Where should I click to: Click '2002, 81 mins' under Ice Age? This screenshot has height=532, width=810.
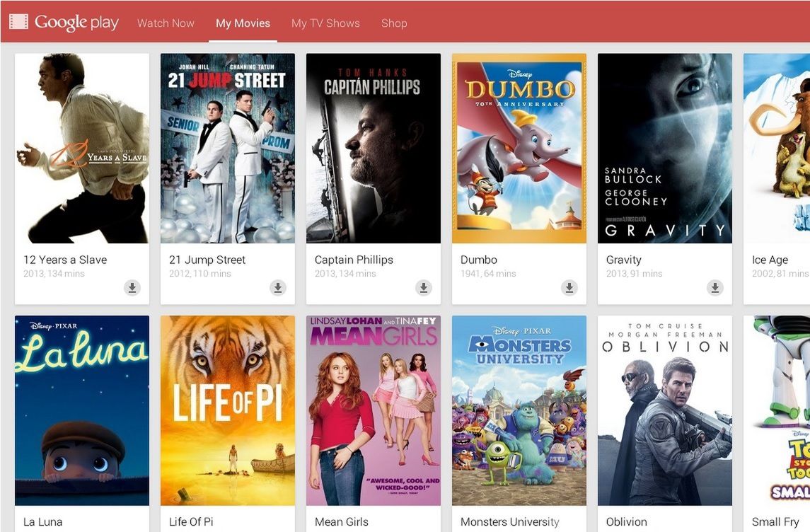780,274
